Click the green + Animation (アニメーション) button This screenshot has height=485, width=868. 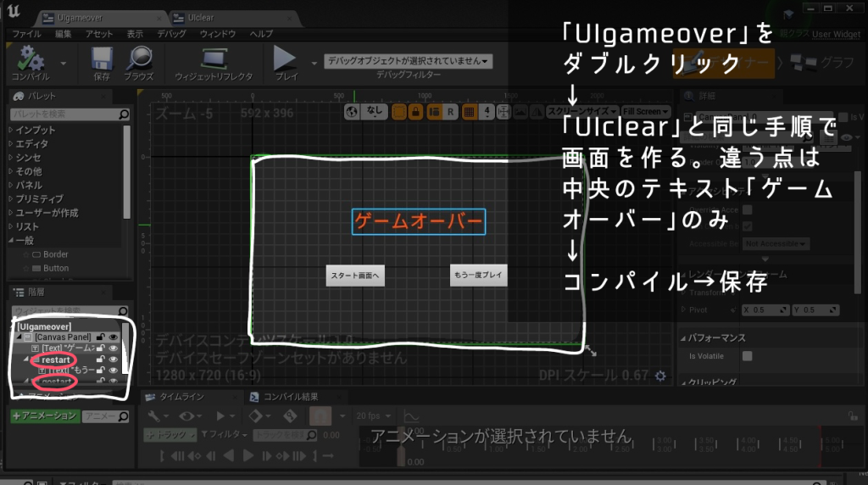(x=45, y=416)
